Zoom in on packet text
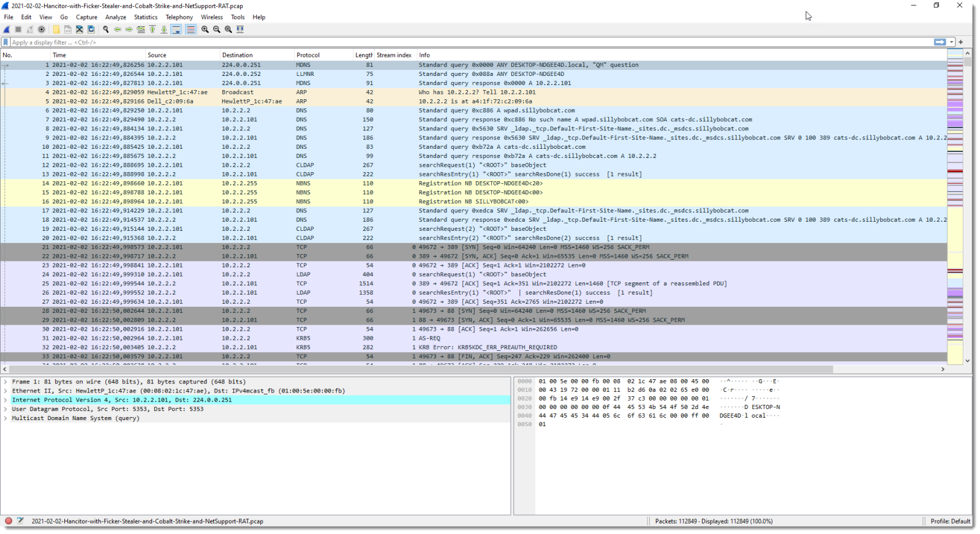The height and width of the screenshot is (534, 980). 205,29
